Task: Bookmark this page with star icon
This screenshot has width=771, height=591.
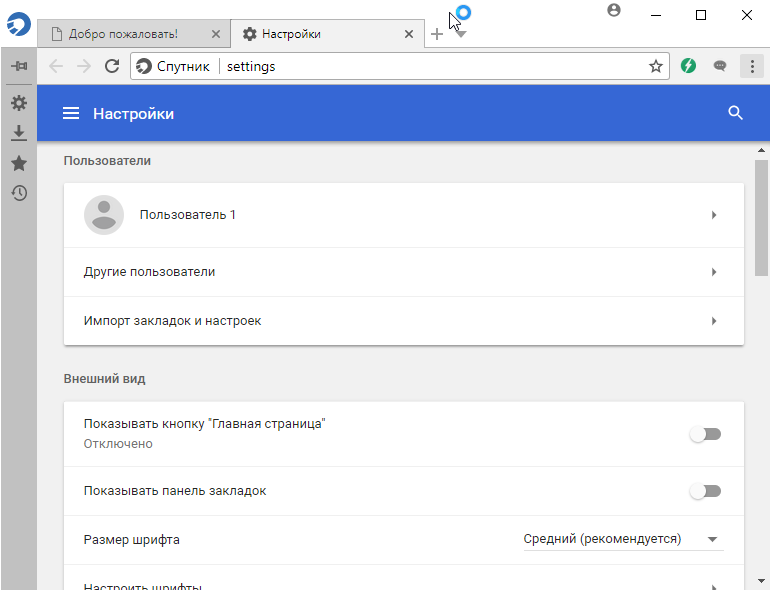Action: pos(655,66)
